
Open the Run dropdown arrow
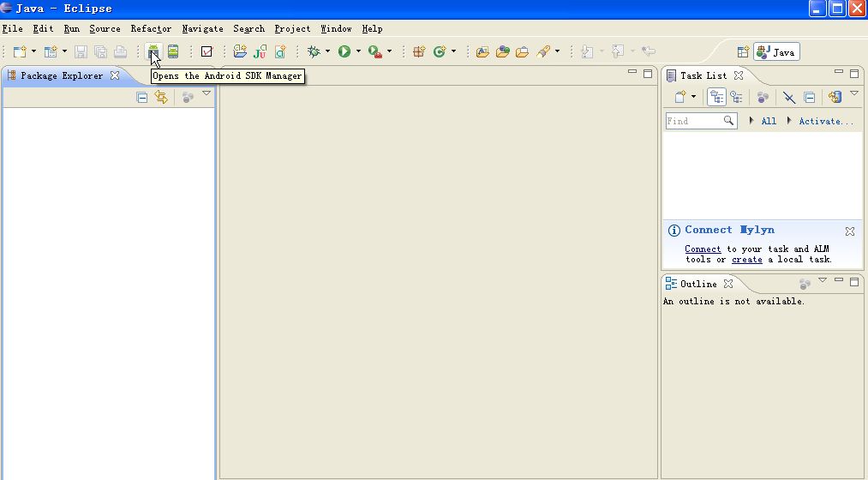click(358, 51)
